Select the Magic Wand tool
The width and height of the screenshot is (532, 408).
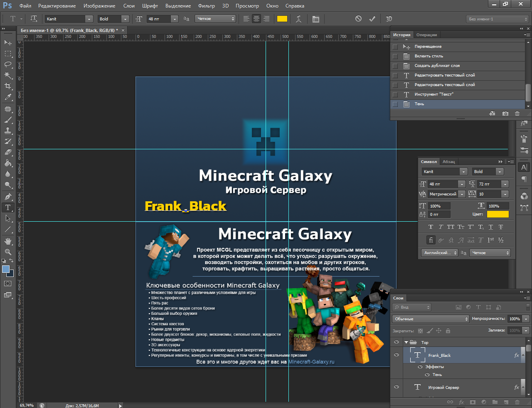click(x=7, y=75)
